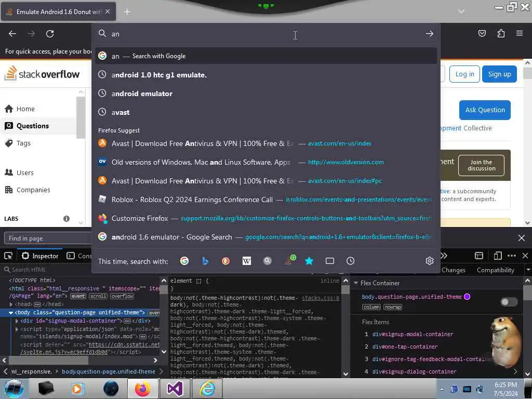Screen dimensions: 532x399
Task: Reload the page with the refresh icon
Action: tap(50, 34)
